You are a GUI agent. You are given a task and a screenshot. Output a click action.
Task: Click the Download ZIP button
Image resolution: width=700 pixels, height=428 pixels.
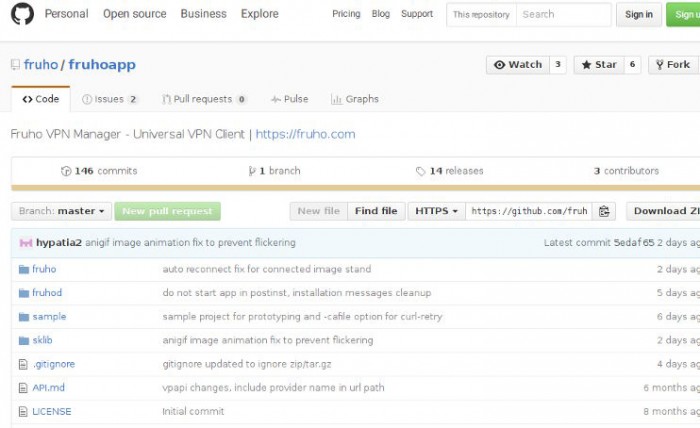[663, 211]
